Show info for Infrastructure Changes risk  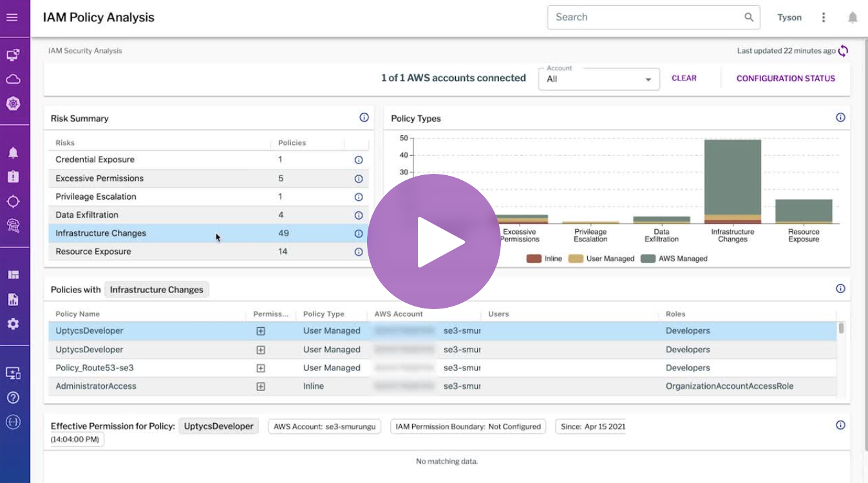point(359,234)
